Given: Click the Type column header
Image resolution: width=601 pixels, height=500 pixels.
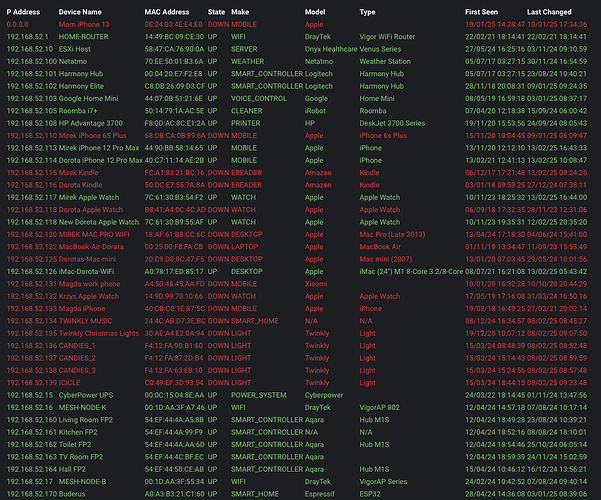Looking at the screenshot, I should point(367,12).
